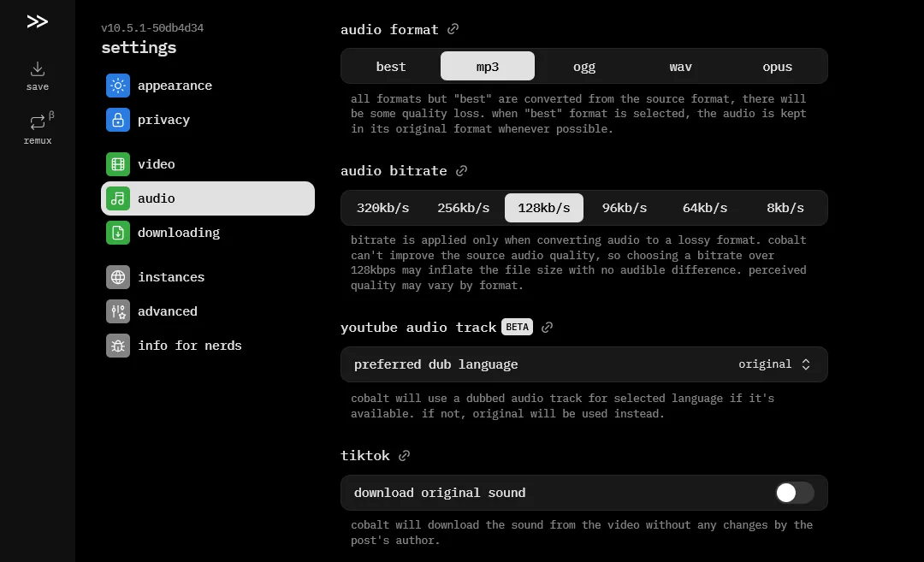Set audio bitrate to 64kb/s

705,208
